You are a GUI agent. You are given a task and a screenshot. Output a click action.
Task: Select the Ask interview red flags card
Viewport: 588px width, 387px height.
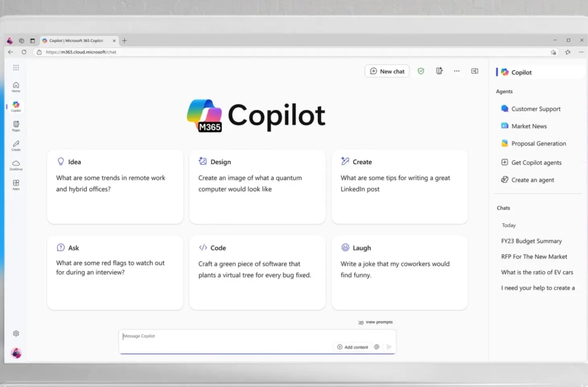115,273
